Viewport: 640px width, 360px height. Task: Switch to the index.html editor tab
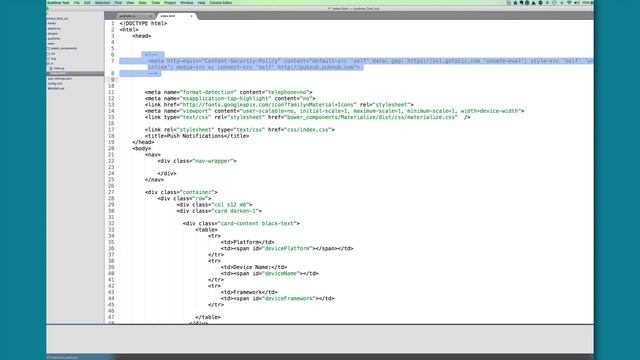click(168, 16)
